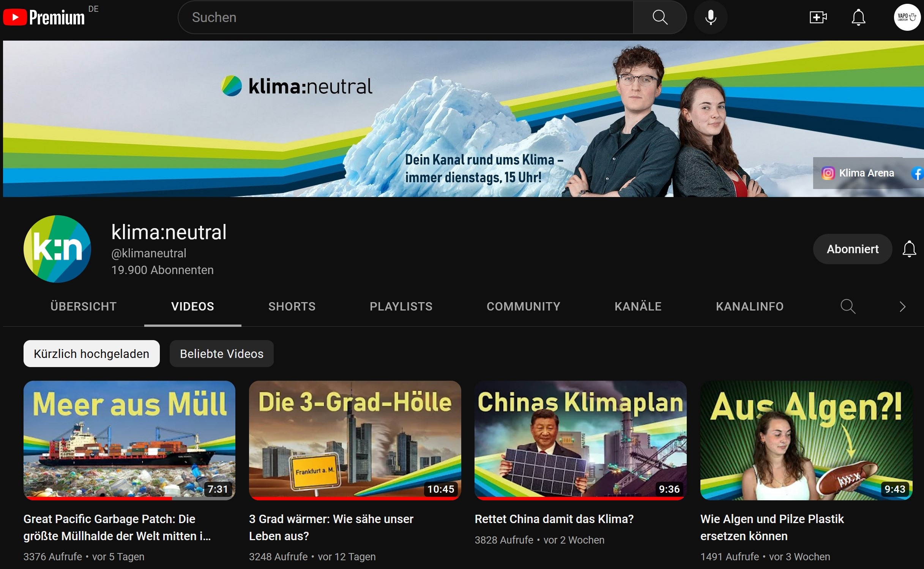Image resolution: width=924 pixels, height=569 pixels.
Task: Click '3248 Aufrufe • vor 12 Tagen' metadata
Action: point(312,556)
